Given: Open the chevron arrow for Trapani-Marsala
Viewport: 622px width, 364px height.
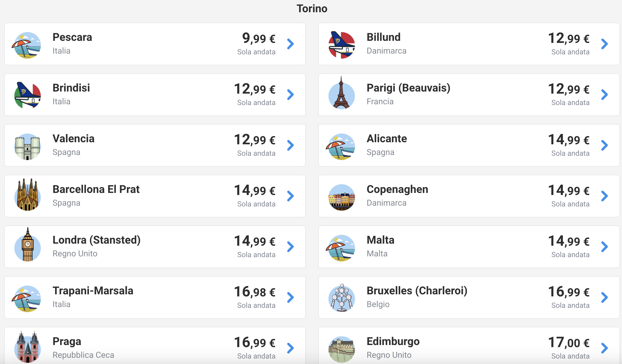Looking at the screenshot, I should click(290, 297).
